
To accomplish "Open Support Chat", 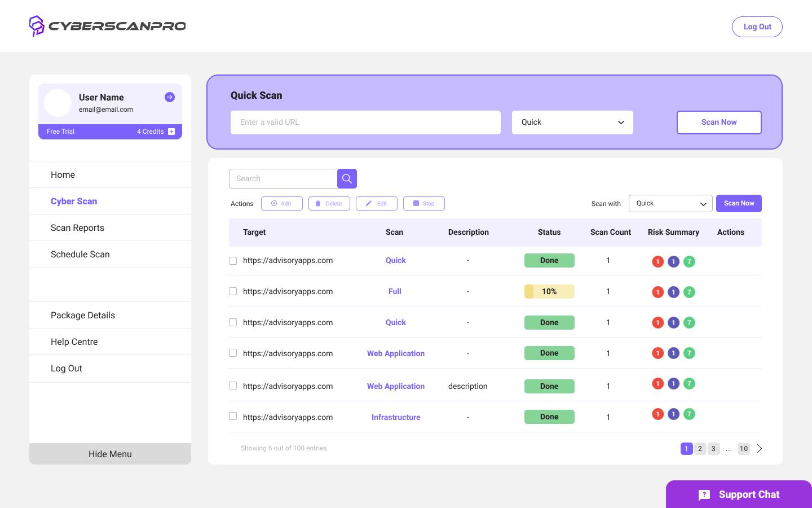I will point(739,494).
